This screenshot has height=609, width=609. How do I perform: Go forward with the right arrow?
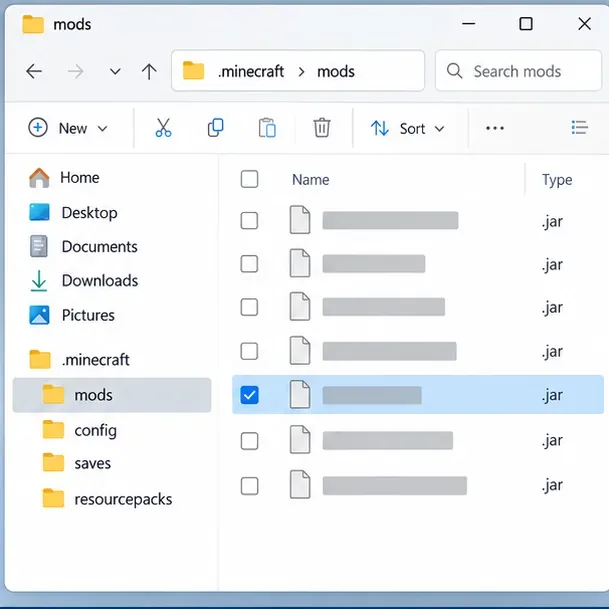(x=75, y=71)
